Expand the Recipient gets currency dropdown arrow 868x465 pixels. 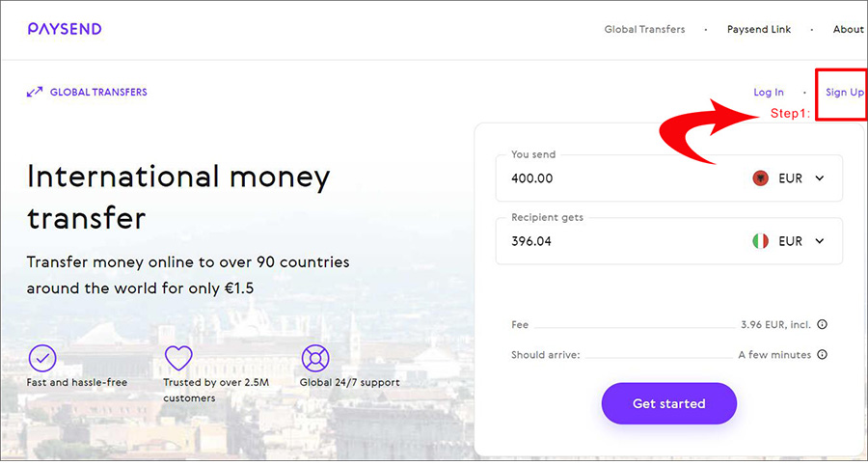tap(820, 241)
